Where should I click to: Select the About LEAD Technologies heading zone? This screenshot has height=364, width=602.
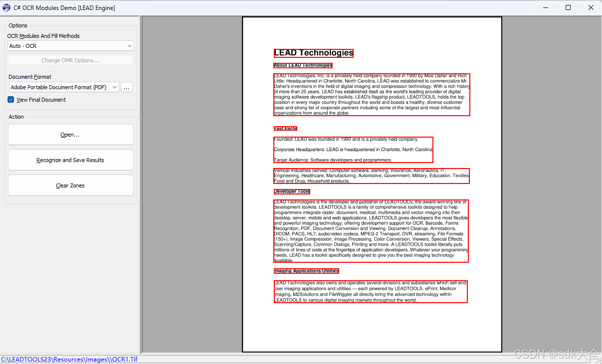tap(303, 65)
